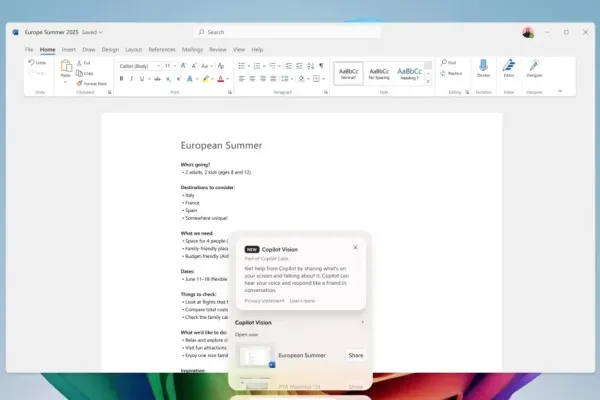The height and width of the screenshot is (400, 600).
Task: Apply the yellow text highlight color
Action: click(206, 79)
